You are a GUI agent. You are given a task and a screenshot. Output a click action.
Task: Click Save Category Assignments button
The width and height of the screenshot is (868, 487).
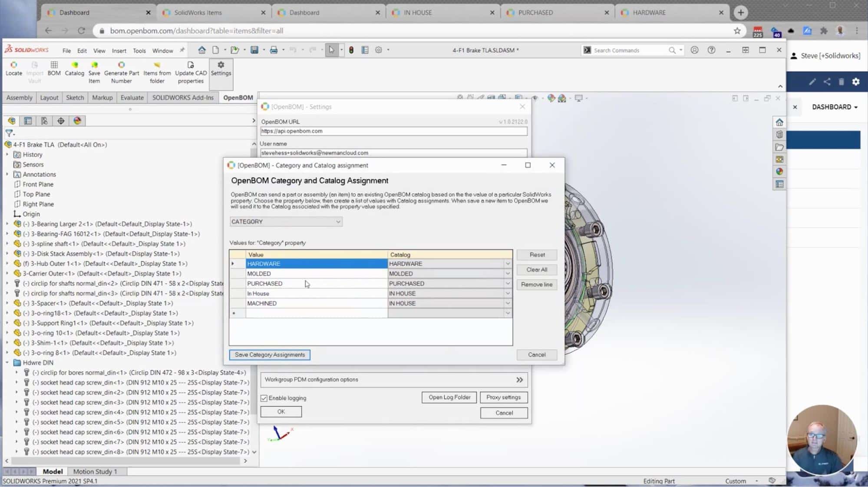(x=270, y=354)
